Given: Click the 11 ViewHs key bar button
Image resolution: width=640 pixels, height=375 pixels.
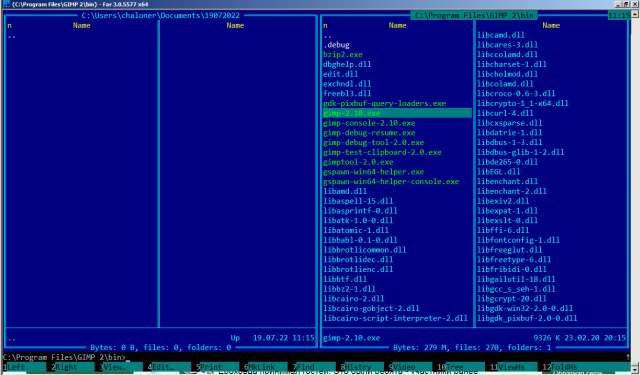Looking at the screenshot, I should (511, 367).
